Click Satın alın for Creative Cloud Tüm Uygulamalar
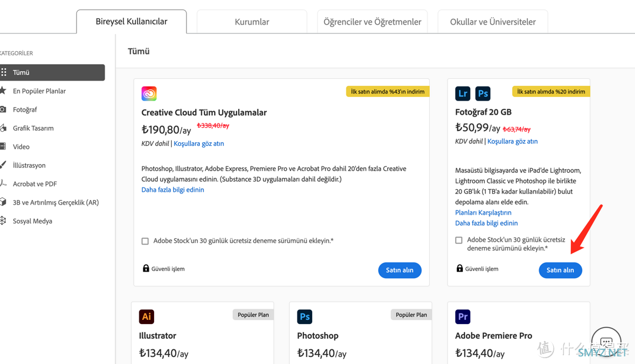The height and width of the screenshot is (364, 635). [x=400, y=270]
